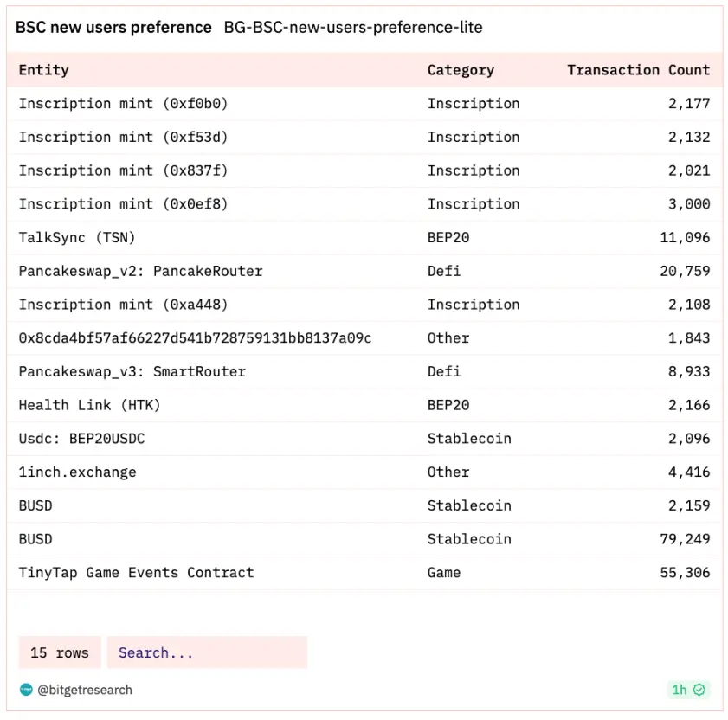This screenshot has width=728, height=720.
Task: Click the bitgetresearch avatar icon
Action: coord(25,690)
